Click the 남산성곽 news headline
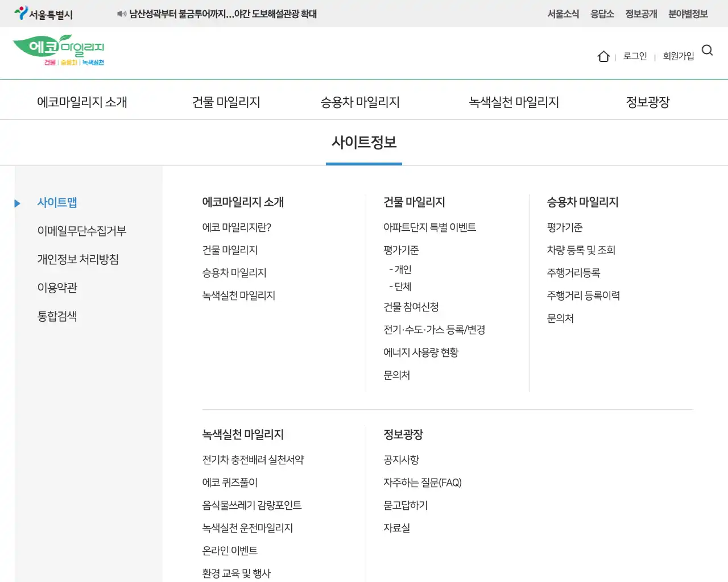Image resolution: width=728 pixels, height=582 pixels. [x=223, y=14]
